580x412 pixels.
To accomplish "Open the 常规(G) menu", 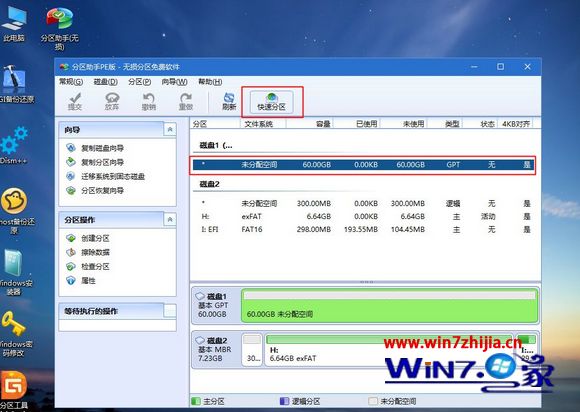I will click(x=71, y=82).
